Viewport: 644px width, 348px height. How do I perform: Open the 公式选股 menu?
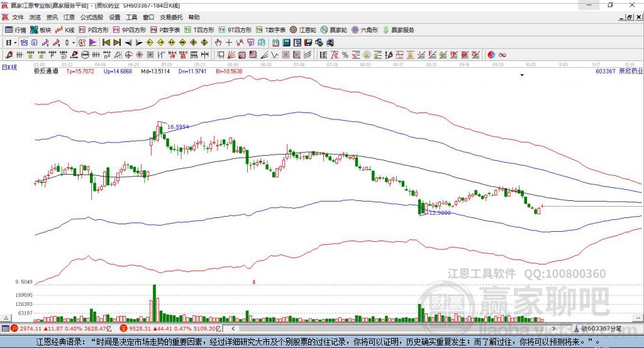92,17
